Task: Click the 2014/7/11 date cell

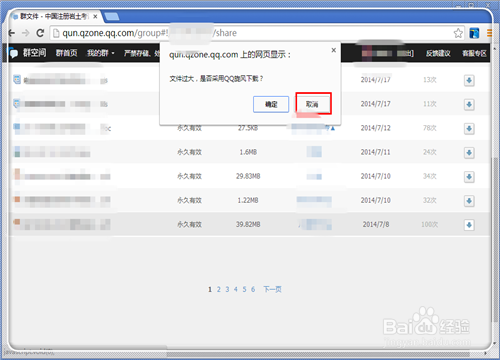Action: [376, 152]
